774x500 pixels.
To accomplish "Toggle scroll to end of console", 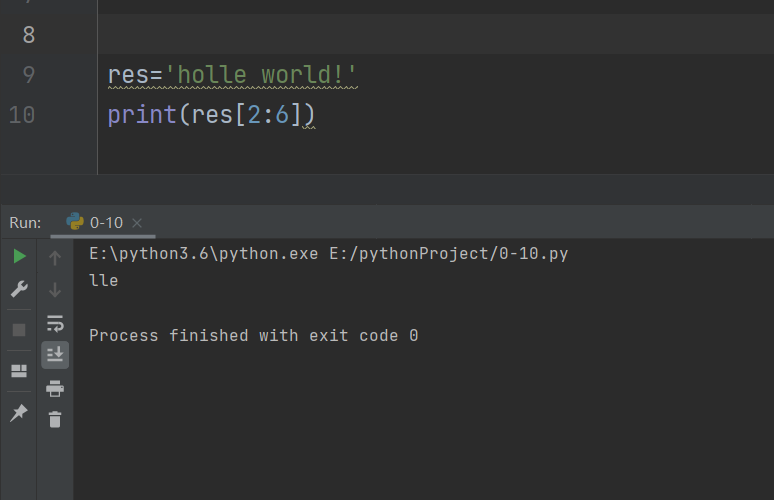I will (55, 354).
